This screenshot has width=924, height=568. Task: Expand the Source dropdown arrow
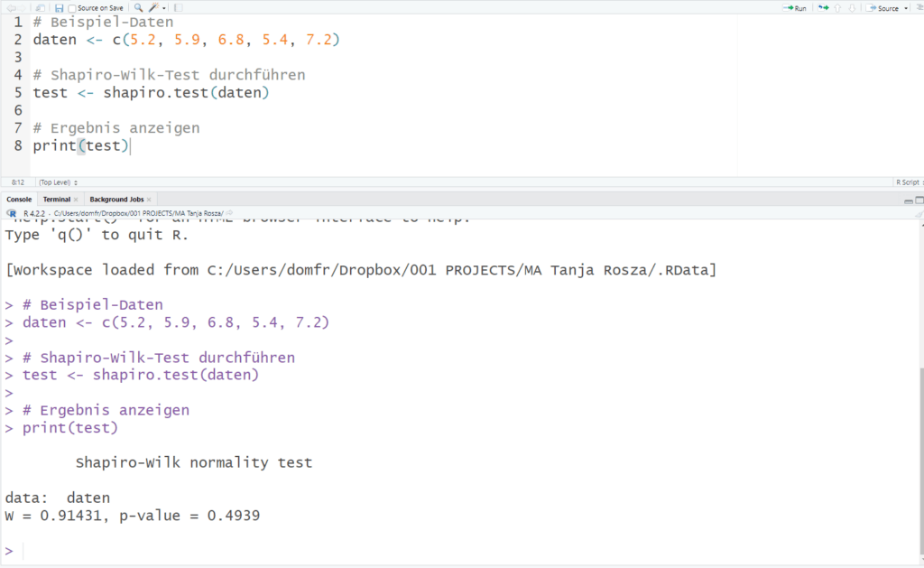(x=906, y=8)
